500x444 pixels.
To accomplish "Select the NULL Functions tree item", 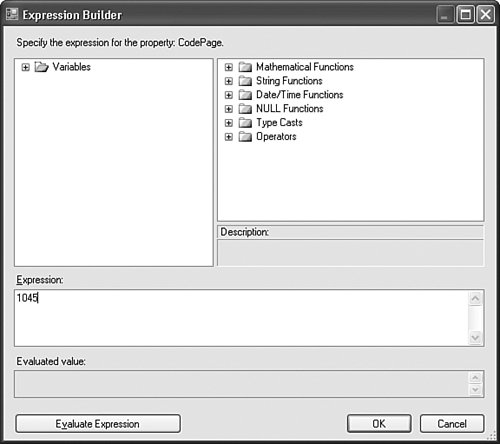I will click(x=290, y=109).
